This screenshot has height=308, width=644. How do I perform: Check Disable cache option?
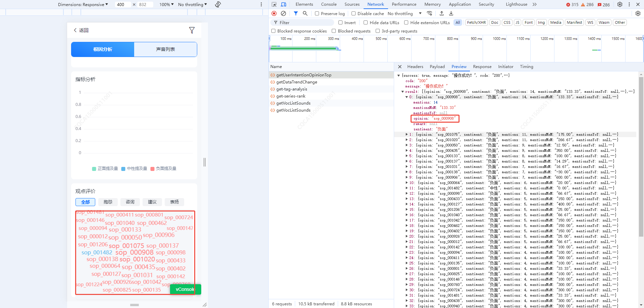point(354,13)
